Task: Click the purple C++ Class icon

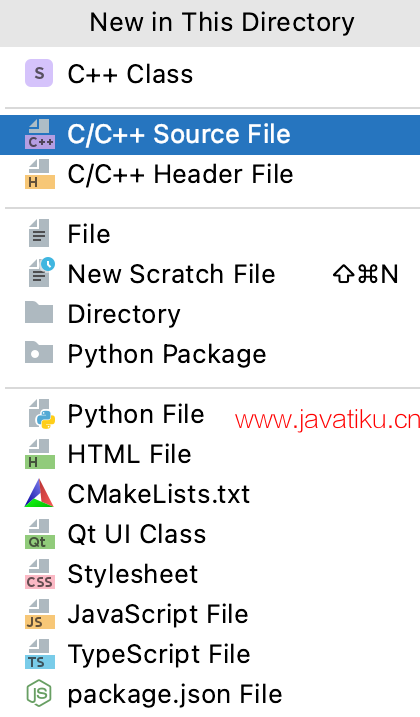Action: coord(39,73)
